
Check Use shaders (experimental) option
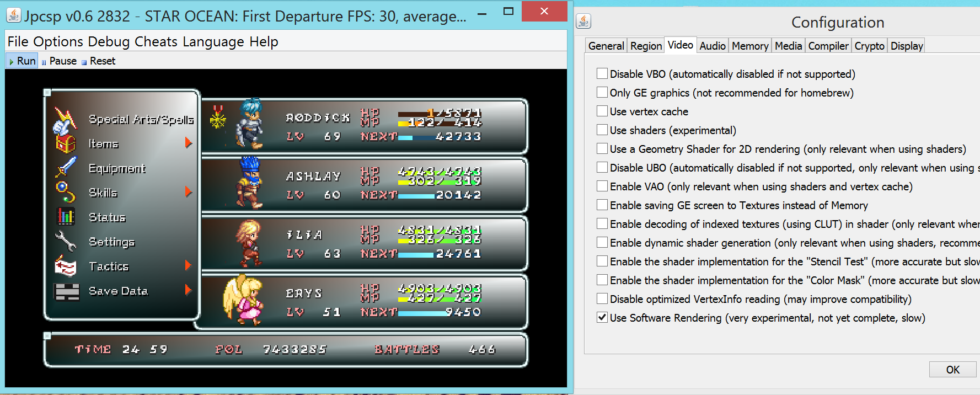point(602,130)
